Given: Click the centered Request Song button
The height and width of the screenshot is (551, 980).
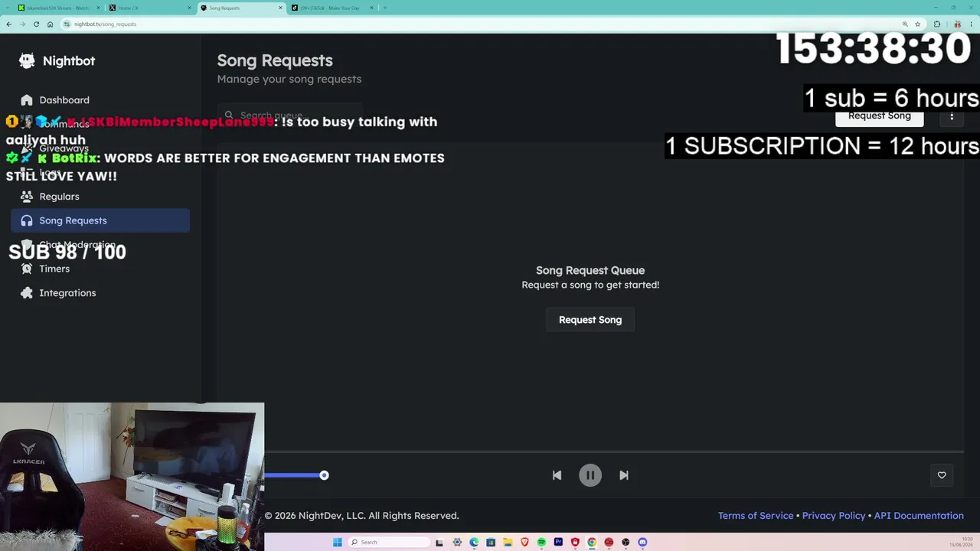Looking at the screenshot, I should pyautogui.click(x=590, y=320).
